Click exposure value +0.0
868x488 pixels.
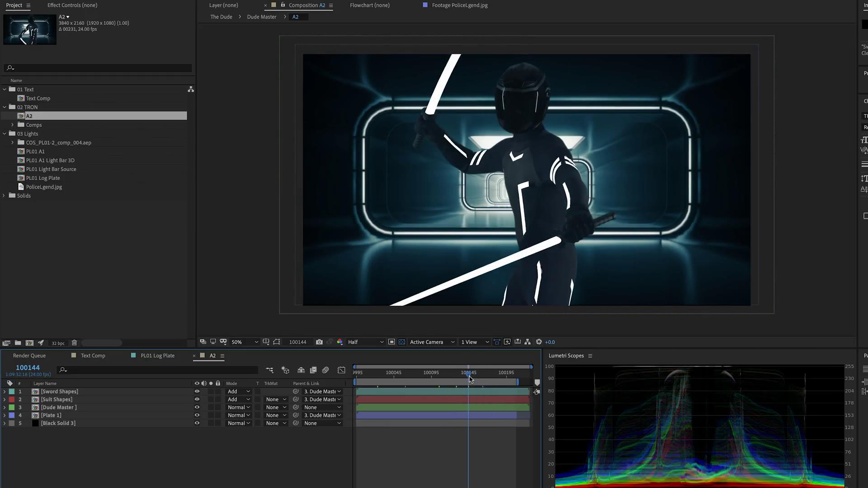pos(550,342)
